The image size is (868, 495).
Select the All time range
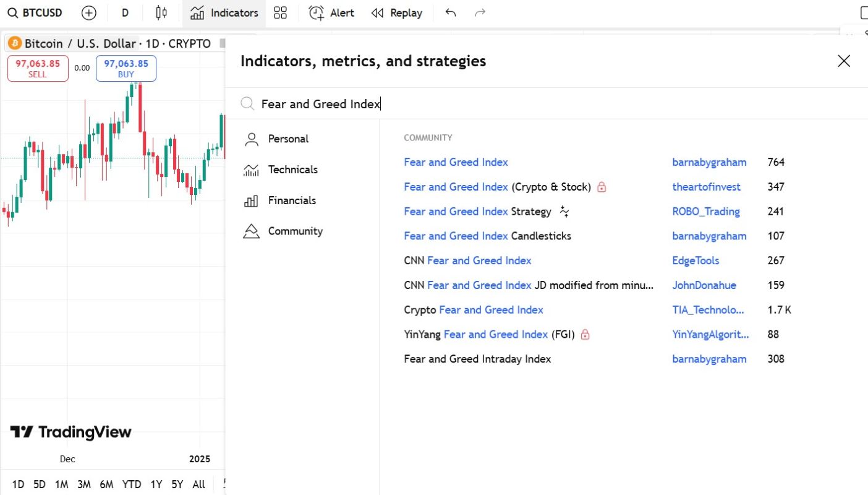point(198,484)
